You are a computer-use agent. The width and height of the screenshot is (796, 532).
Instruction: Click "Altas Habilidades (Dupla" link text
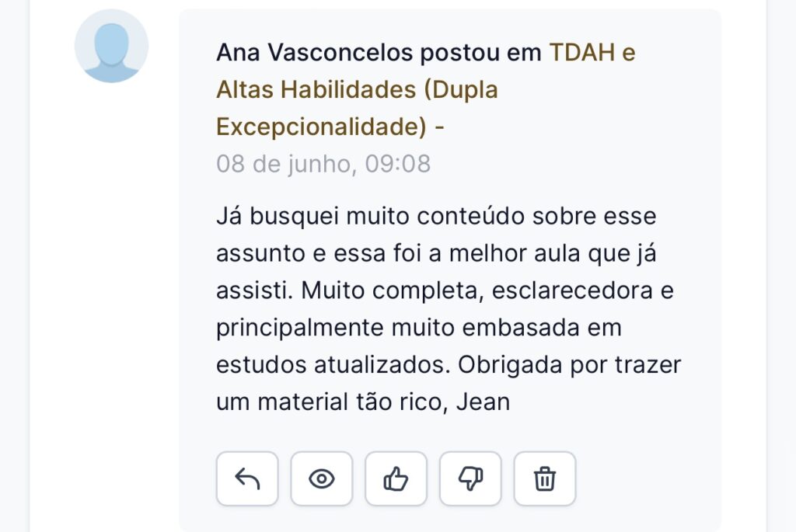tap(357, 89)
